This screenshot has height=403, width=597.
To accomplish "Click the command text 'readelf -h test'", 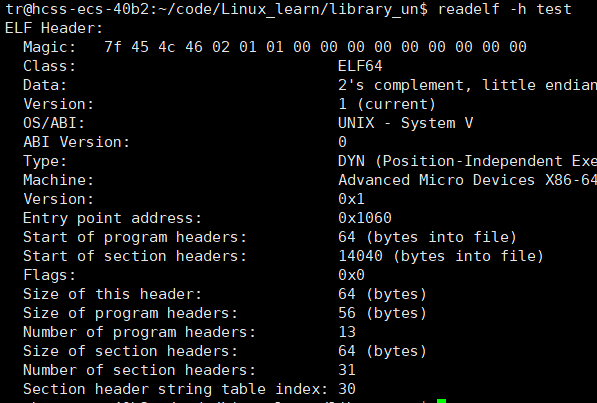I will 504,9.
